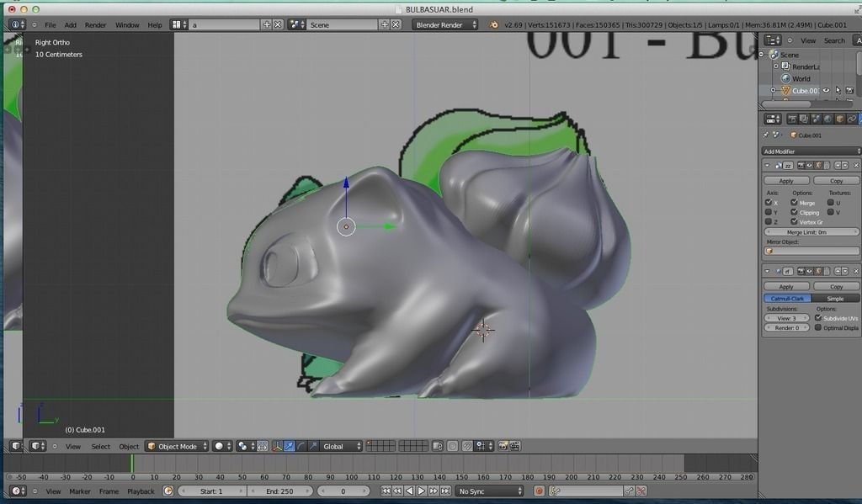
Task: Toggle automatic keyframe record button
Action: [539, 491]
